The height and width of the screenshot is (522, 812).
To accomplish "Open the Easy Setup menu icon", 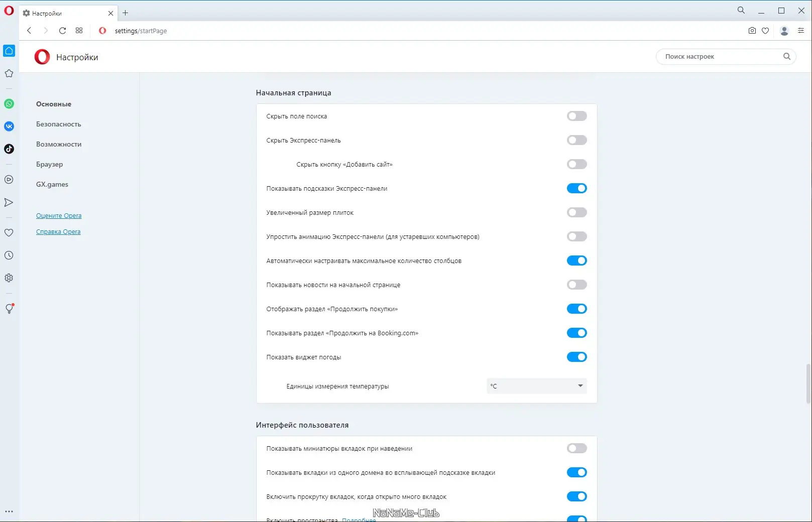I will 801,31.
